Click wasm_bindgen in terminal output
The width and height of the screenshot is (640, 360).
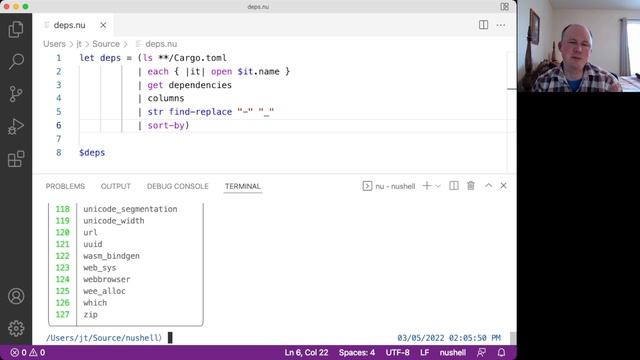click(111, 256)
